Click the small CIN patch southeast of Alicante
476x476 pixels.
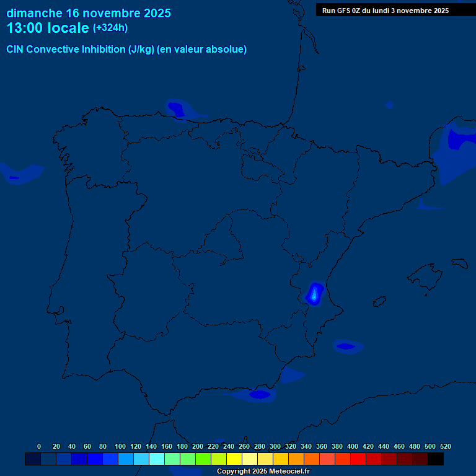pos(346,346)
